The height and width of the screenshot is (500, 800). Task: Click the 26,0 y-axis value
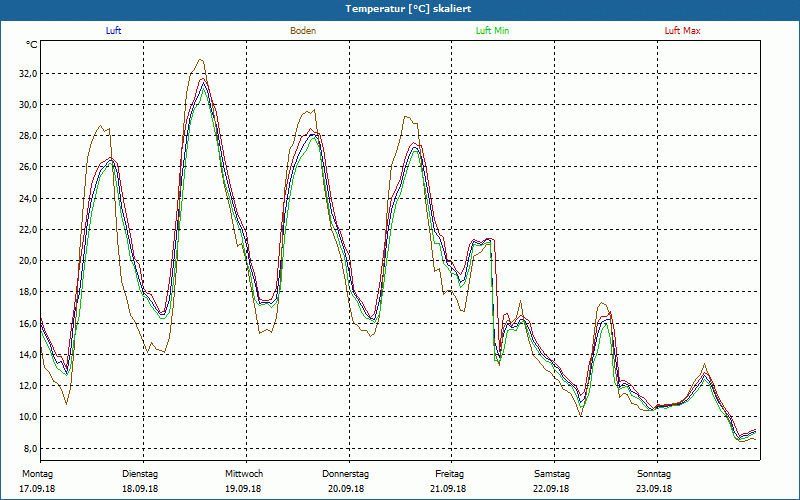28,167
